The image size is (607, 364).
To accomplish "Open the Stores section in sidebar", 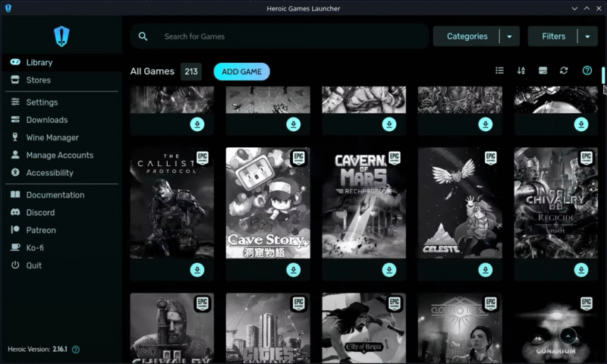I will point(61,80).
